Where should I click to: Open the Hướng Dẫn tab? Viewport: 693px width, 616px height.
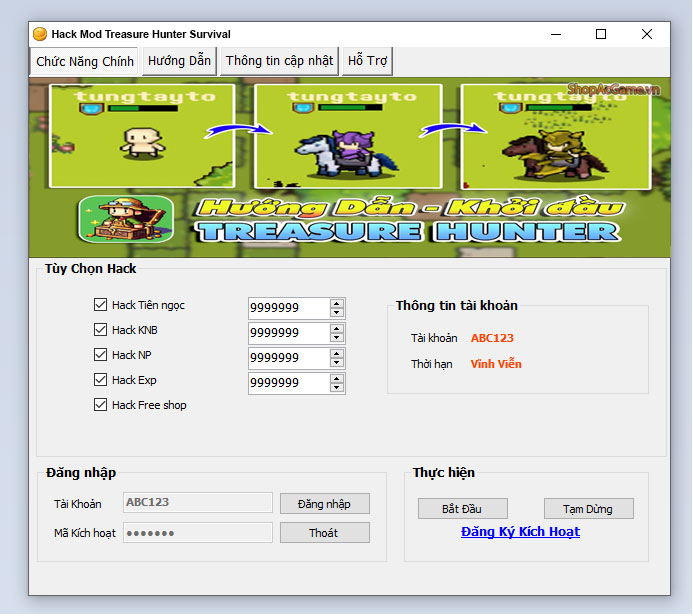pyautogui.click(x=179, y=61)
